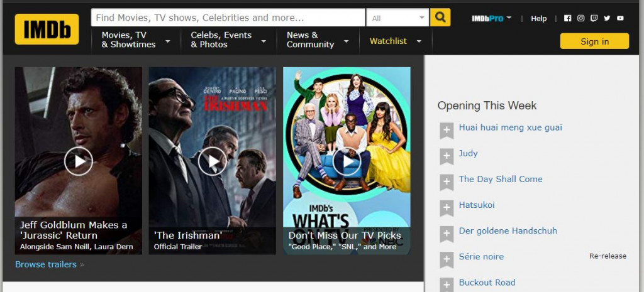Expand the IMDbPro dropdown
This screenshot has height=292, width=644.
pos(492,18)
